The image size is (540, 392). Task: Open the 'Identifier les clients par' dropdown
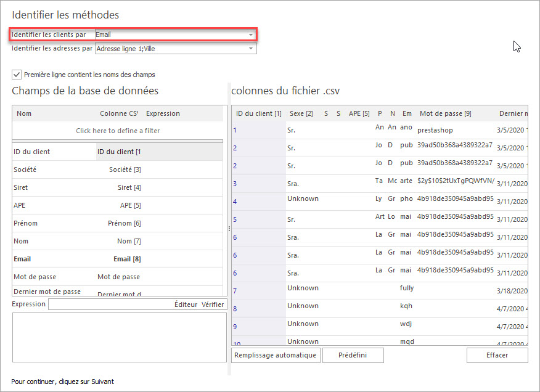point(251,35)
